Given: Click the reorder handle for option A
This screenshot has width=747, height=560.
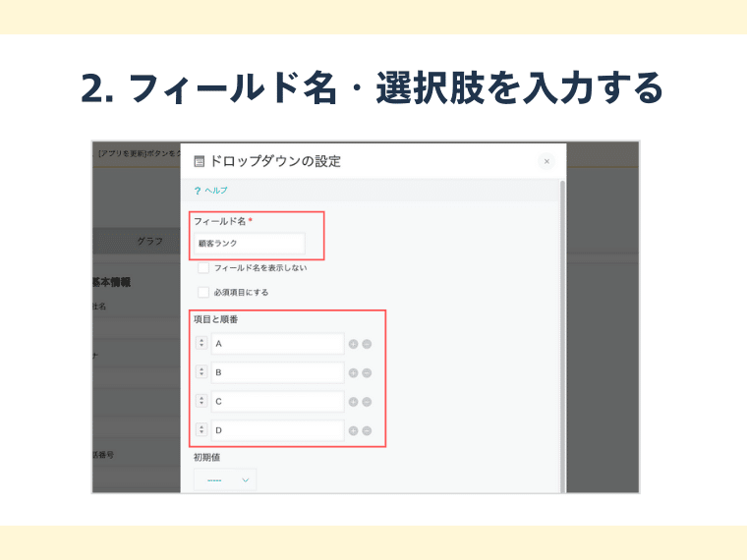Looking at the screenshot, I should tap(201, 344).
